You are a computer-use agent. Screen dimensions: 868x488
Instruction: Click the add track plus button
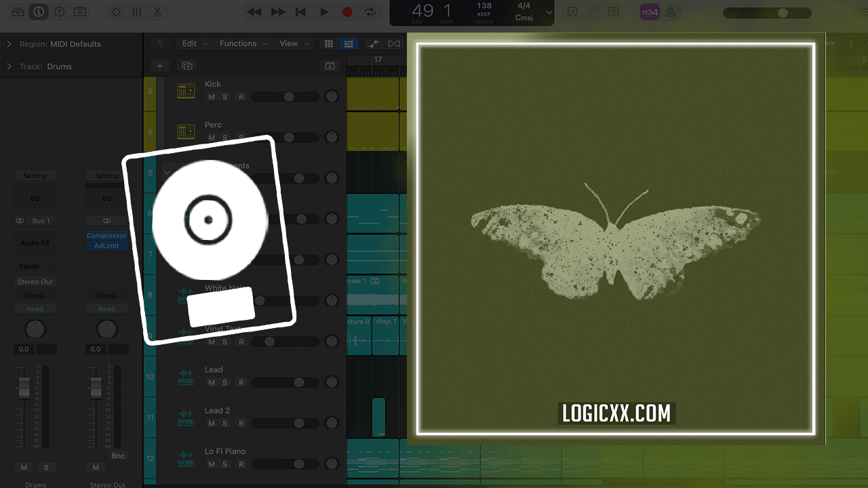point(160,66)
